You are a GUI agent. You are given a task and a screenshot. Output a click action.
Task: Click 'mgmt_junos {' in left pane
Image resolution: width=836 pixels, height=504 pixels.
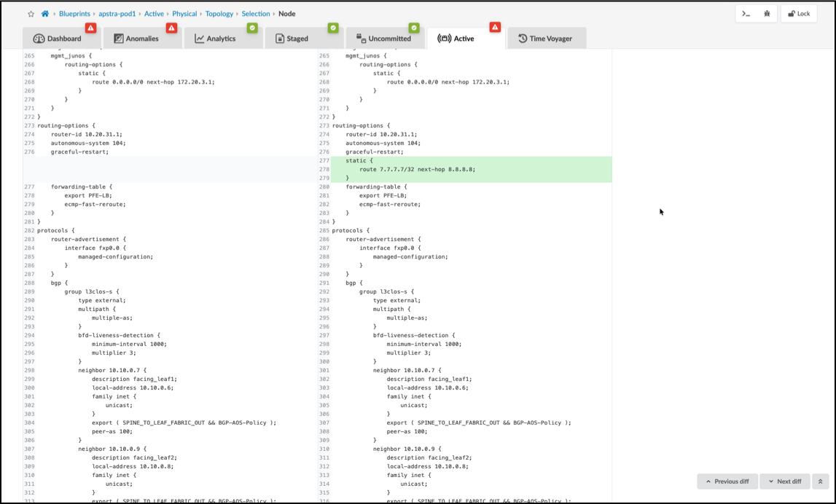[71, 55]
